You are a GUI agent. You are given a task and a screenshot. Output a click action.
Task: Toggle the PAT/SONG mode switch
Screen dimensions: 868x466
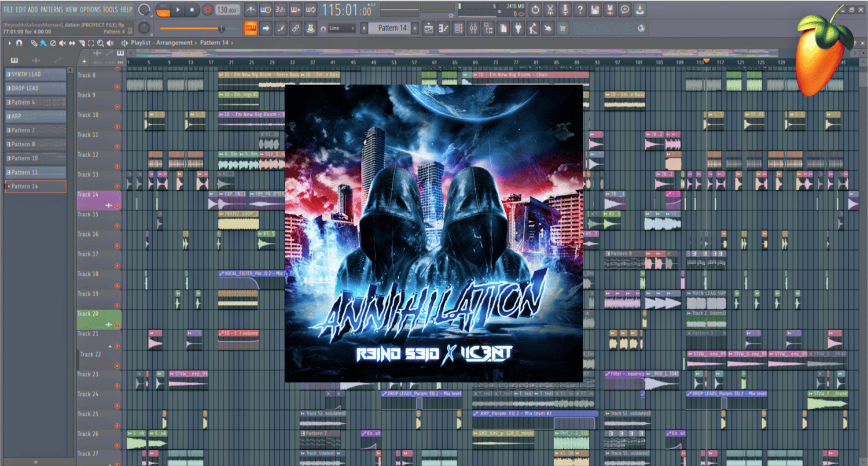(x=164, y=10)
